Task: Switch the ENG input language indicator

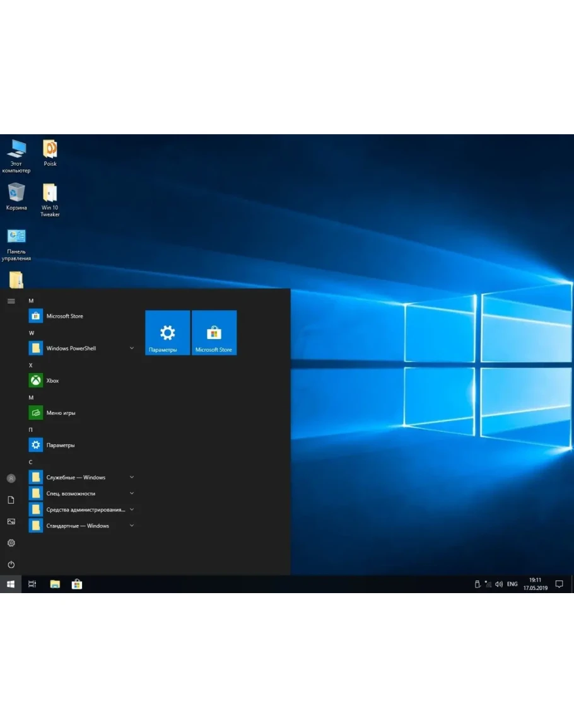Action: pyautogui.click(x=512, y=584)
